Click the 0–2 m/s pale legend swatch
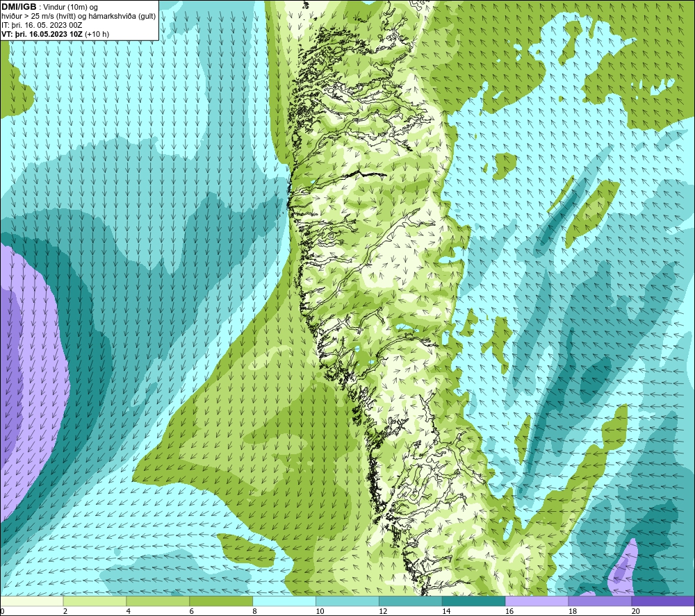 [x=32, y=601]
